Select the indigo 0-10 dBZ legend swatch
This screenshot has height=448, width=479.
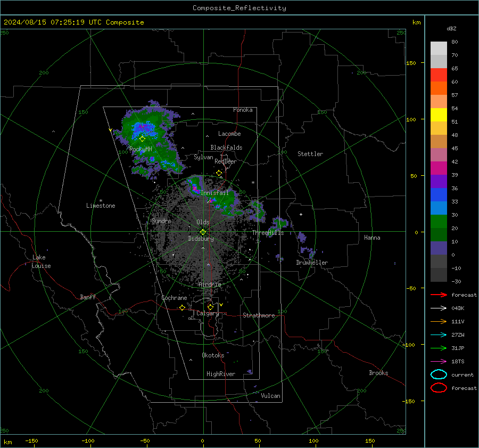pos(439,248)
